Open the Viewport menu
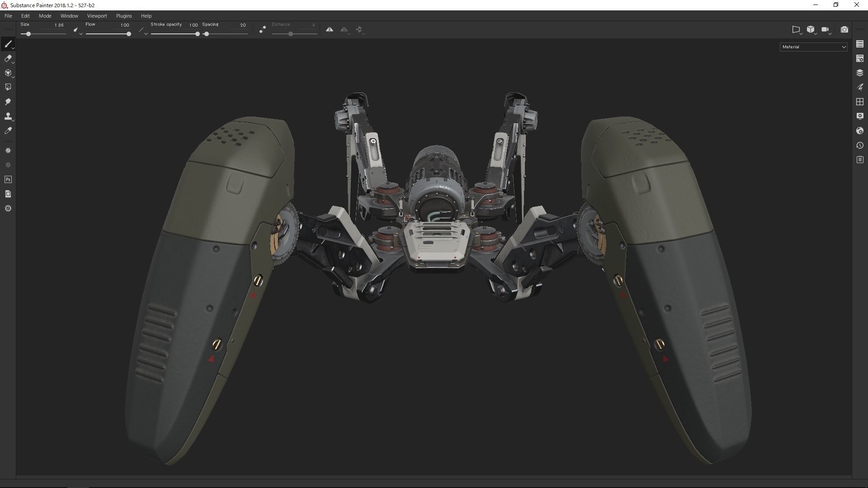Screen dimensions: 868x488 [97, 16]
